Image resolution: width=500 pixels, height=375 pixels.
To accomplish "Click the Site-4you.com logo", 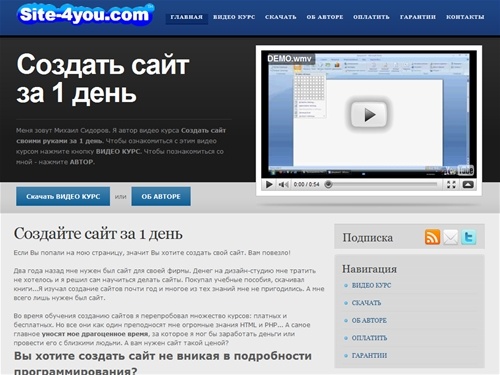I will 84,15.
